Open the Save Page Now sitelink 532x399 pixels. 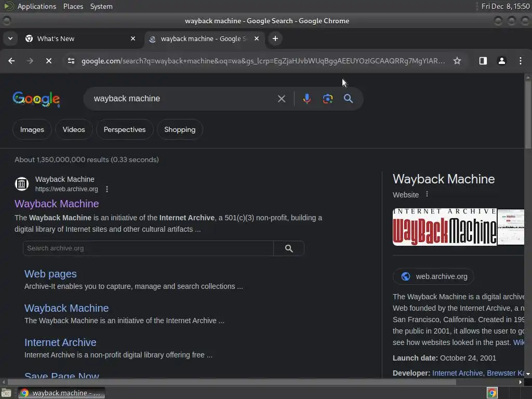click(62, 375)
